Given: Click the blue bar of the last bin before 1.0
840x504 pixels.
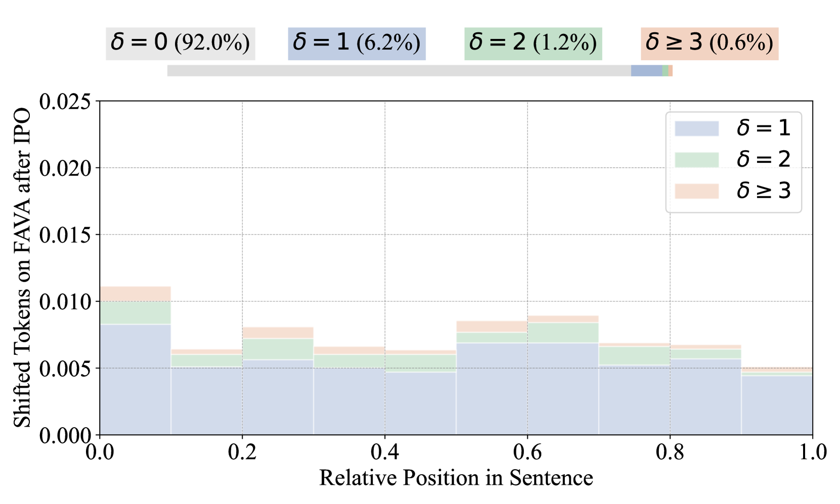Looking at the screenshot, I should (x=776, y=405).
